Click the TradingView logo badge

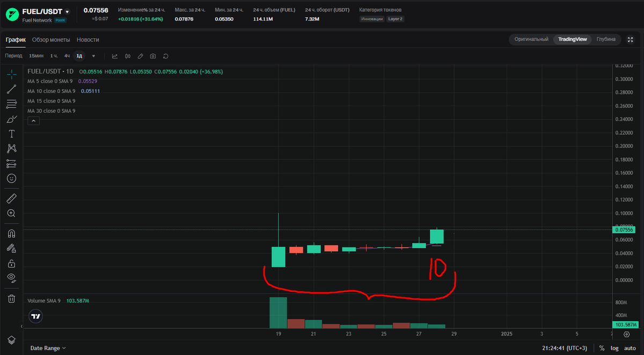pos(36,316)
